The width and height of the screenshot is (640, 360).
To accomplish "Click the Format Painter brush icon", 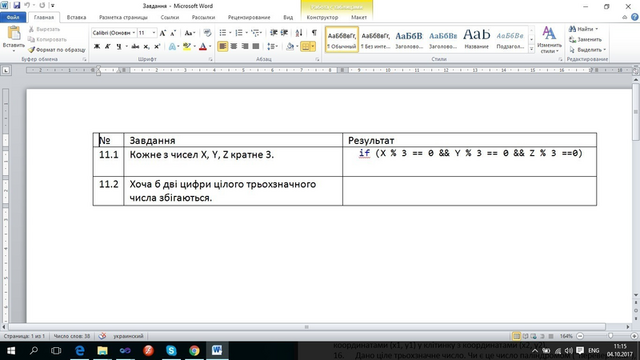I will click(x=31, y=50).
